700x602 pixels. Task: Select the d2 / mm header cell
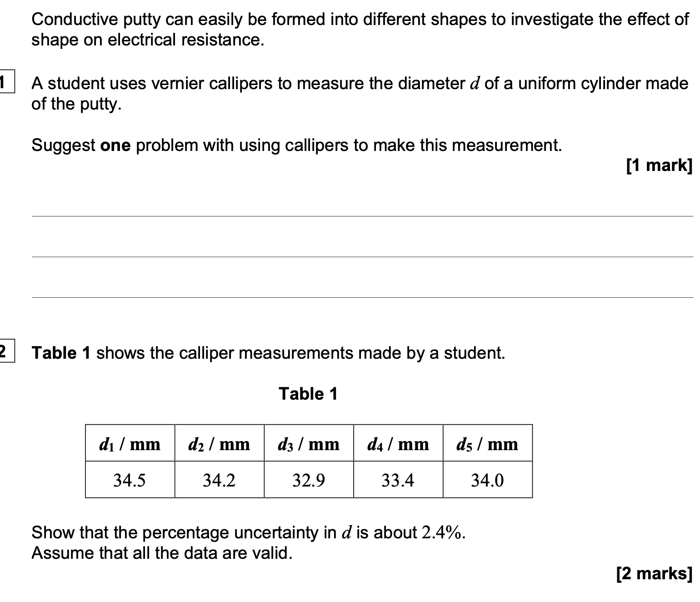point(219,443)
